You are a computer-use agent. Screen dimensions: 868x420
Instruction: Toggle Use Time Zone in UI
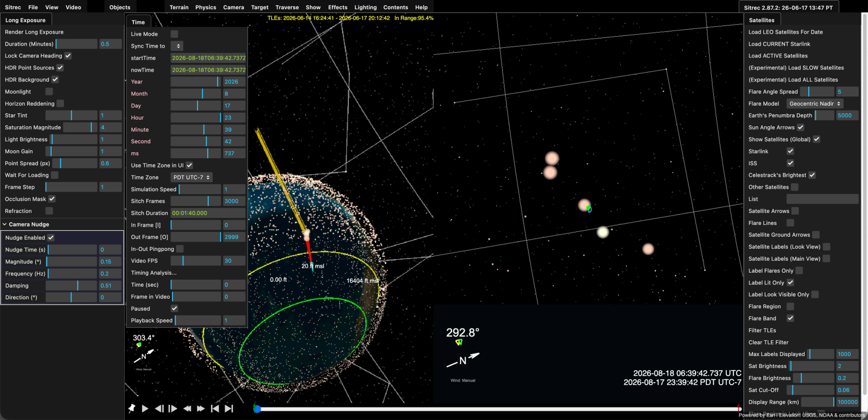[x=189, y=165]
